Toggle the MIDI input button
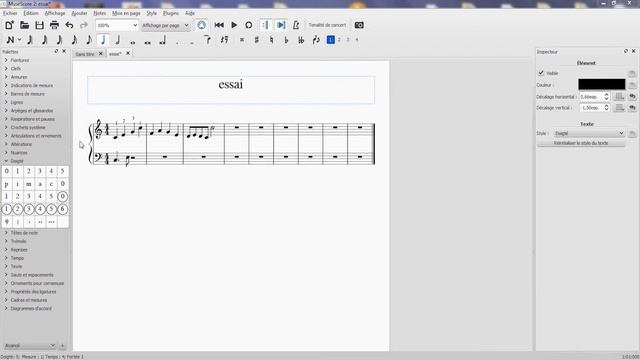The width and height of the screenshot is (640, 360). [202, 25]
